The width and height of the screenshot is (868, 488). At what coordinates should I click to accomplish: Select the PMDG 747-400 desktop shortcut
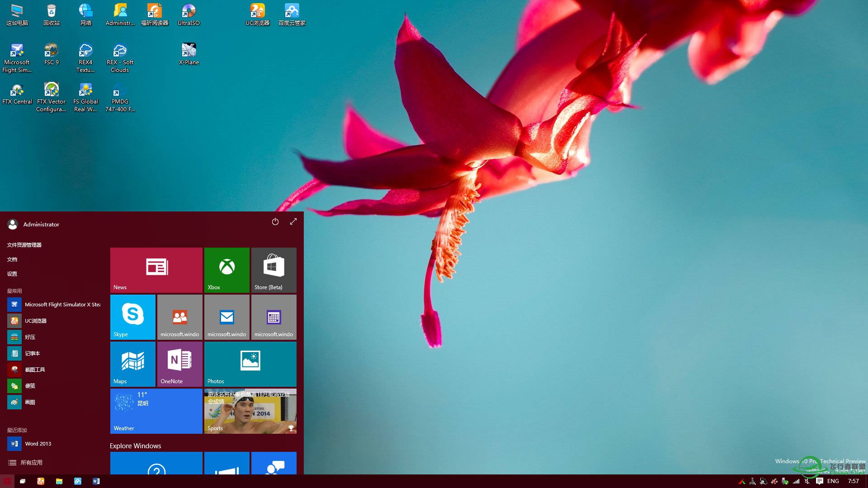[x=120, y=97]
